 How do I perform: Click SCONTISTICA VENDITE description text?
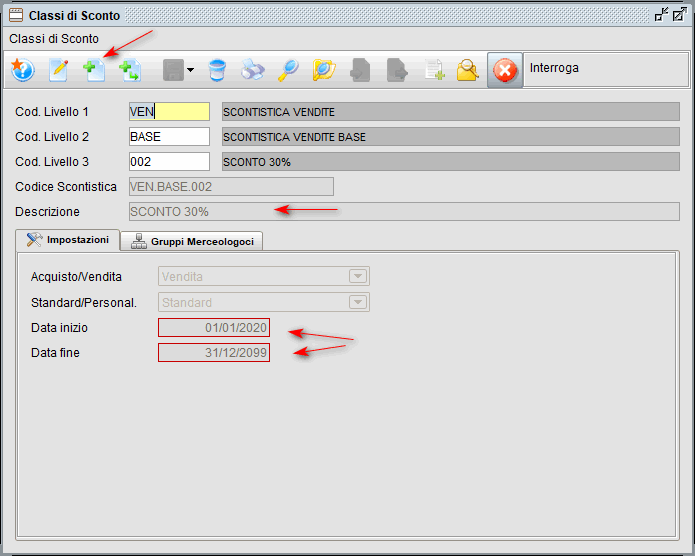(x=279, y=112)
